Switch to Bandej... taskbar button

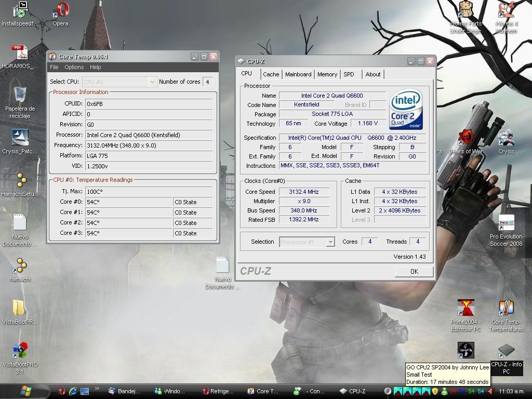[124, 391]
